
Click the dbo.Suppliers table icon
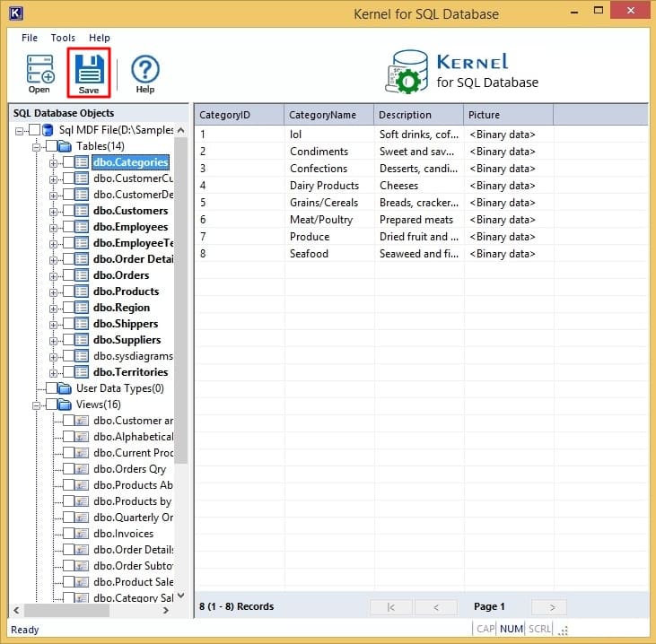point(82,340)
